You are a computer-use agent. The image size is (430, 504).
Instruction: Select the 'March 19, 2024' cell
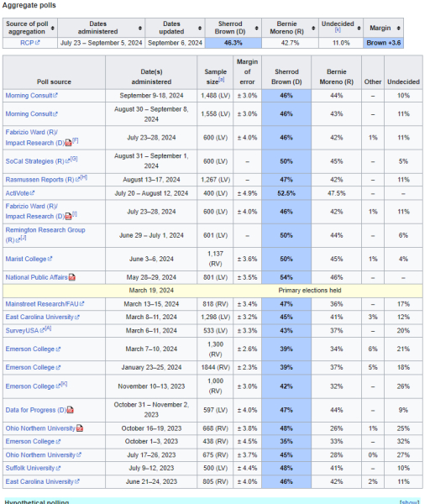pos(151,291)
